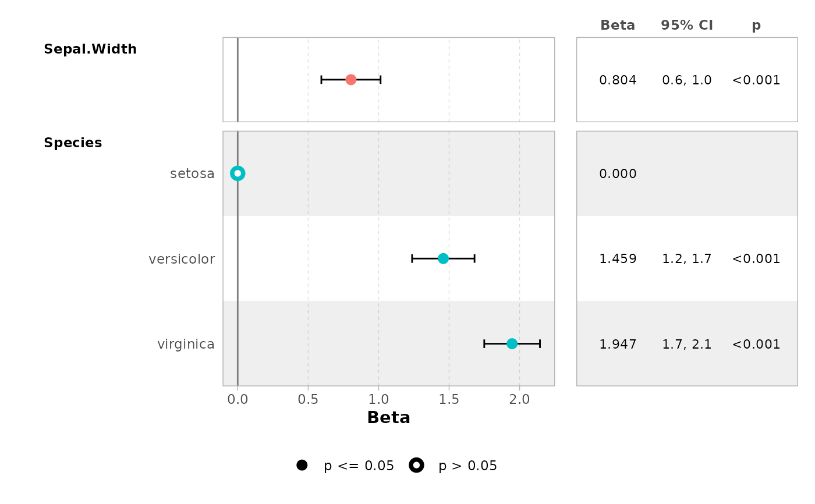
Task: Select the Species group heading
Action: [73, 143]
